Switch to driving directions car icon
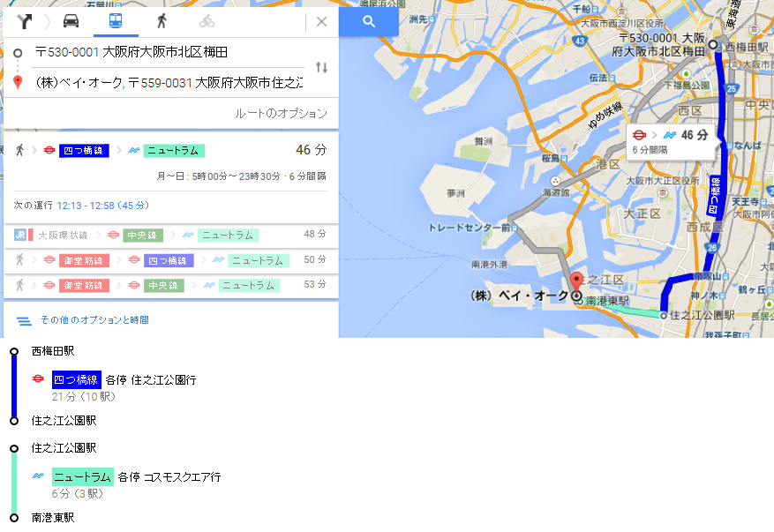 point(71,20)
